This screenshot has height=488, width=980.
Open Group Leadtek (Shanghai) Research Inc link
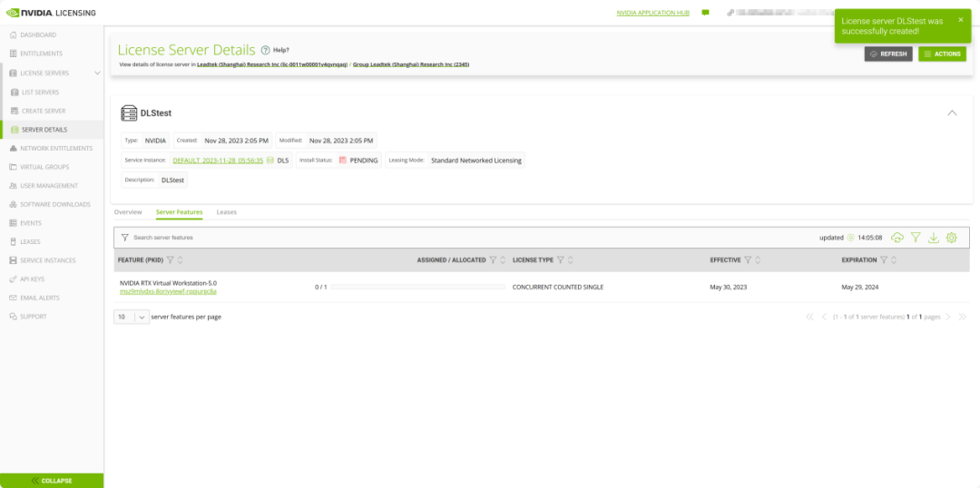(411, 64)
